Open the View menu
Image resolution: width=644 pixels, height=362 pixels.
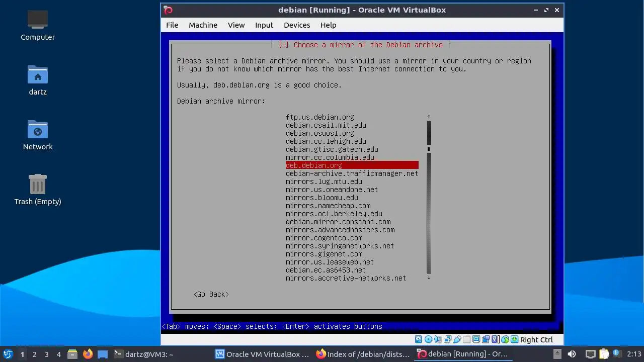236,25
